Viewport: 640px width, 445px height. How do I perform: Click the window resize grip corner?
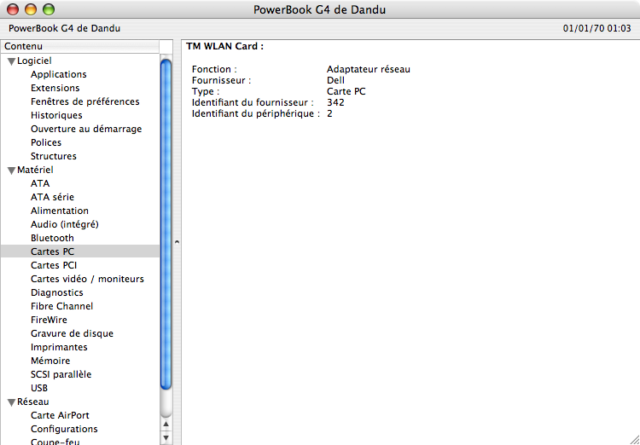point(634,439)
